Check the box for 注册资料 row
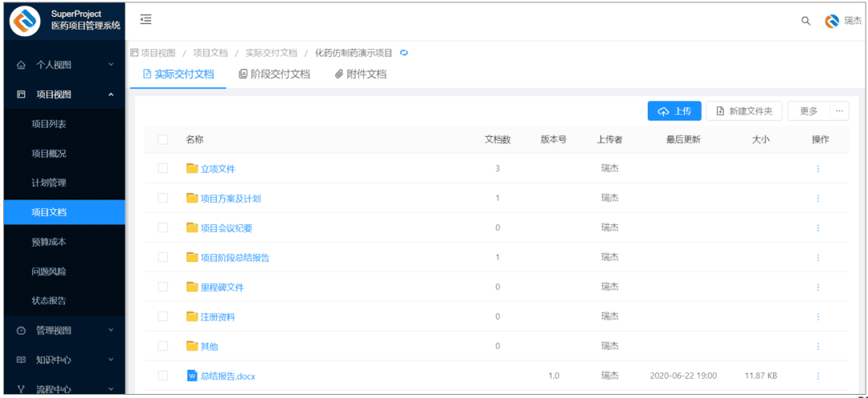 coord(162,317)
